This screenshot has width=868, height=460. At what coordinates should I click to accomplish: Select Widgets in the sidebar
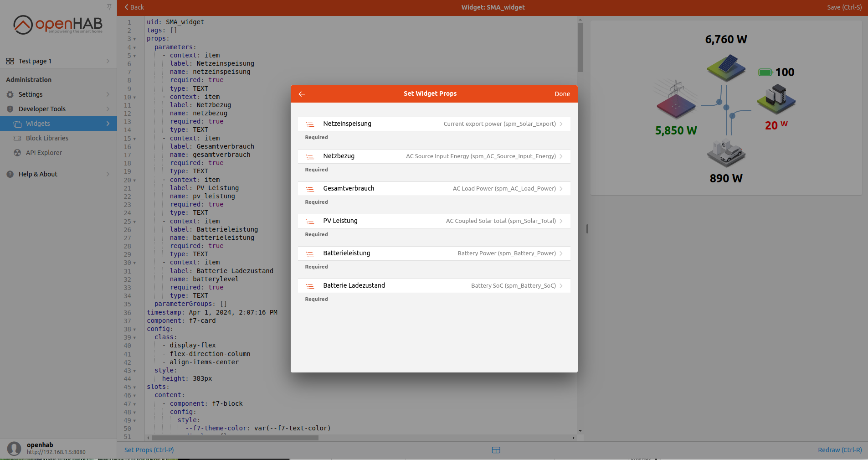58,124
